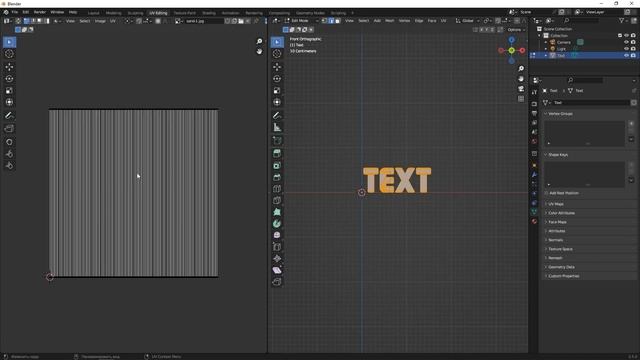Screen dimensions: 640x360
Task: Choose the UV editor Move tool
Action: click(x=9, y=67)
